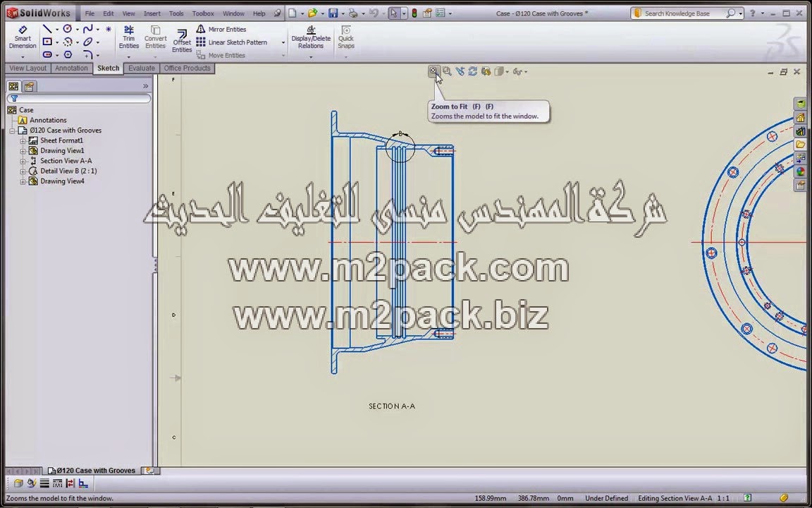Viewport: 812px width, 508px height.
Task: Click the Search Knowledge Base field
Action: (684, 13)
